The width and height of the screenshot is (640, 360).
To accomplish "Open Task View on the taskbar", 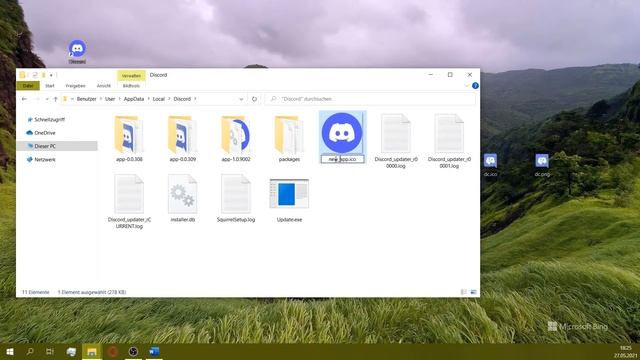I will (x=50, y=351).
